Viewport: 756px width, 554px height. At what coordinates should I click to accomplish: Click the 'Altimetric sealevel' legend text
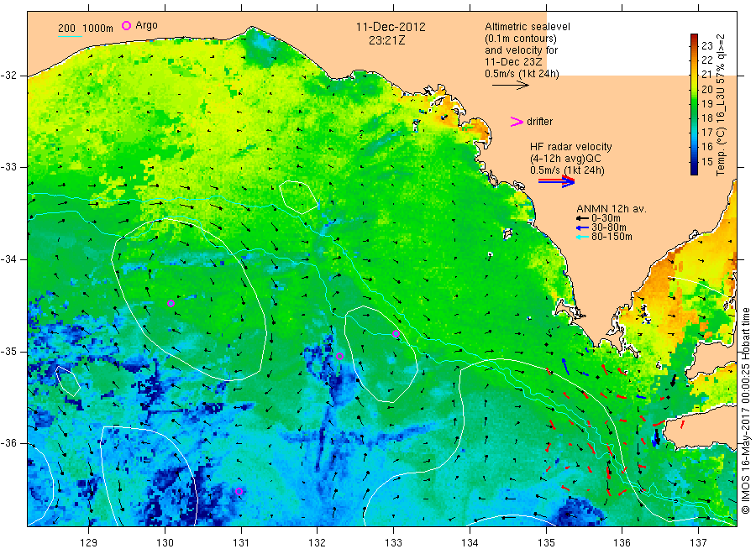click(x=528, y=27)
